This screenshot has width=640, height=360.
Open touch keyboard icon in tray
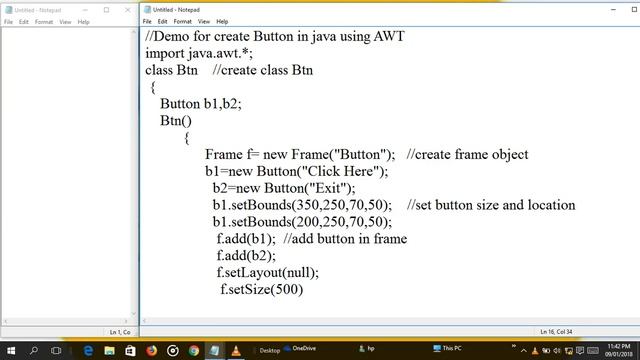(593, 351)
